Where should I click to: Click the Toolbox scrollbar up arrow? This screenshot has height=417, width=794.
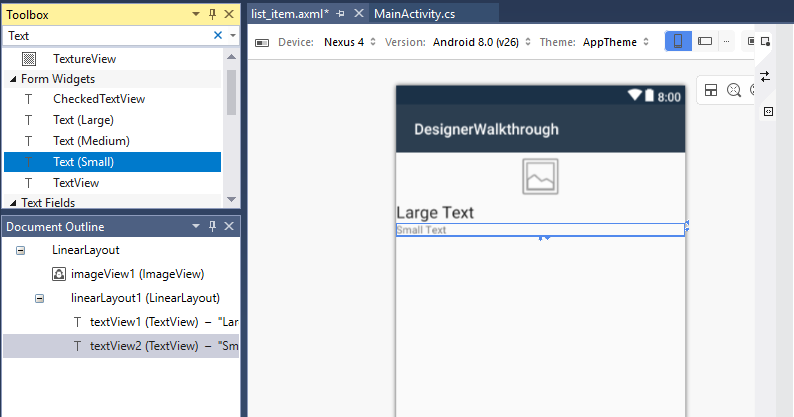(x=231, y=57)
